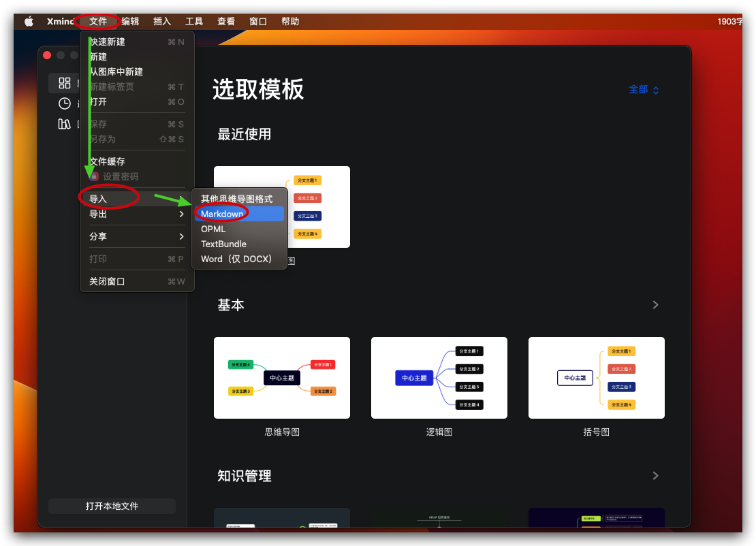The image size is (756, 546).
Task: Open the 工具 menu
Action: point(194,21)
